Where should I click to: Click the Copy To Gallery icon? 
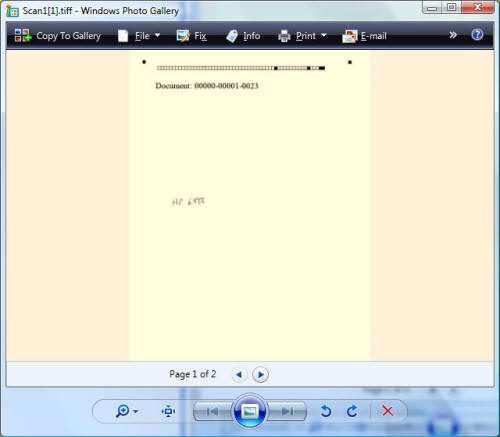click(x=23, y=36)
